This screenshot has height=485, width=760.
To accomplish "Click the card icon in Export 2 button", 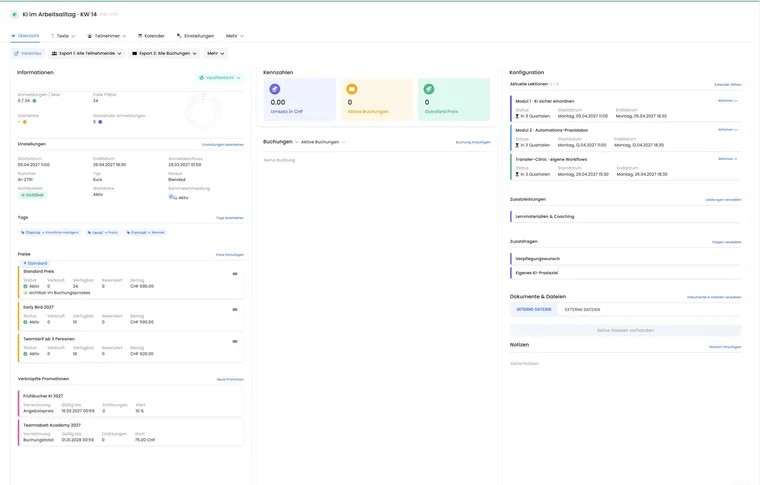I will 135,53.
